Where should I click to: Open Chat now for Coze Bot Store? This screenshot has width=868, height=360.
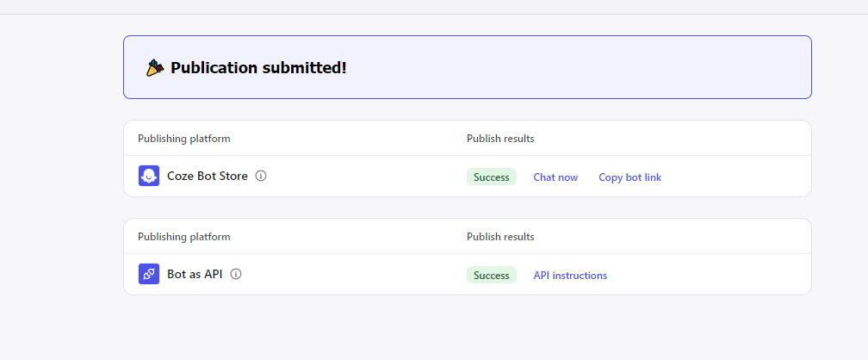point(555,177)
